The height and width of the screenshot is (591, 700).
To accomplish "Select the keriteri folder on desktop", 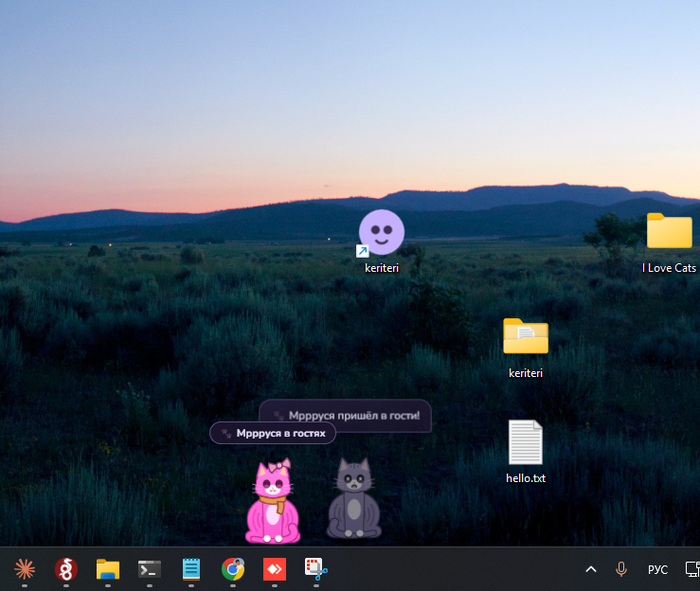I will [525, 336].
